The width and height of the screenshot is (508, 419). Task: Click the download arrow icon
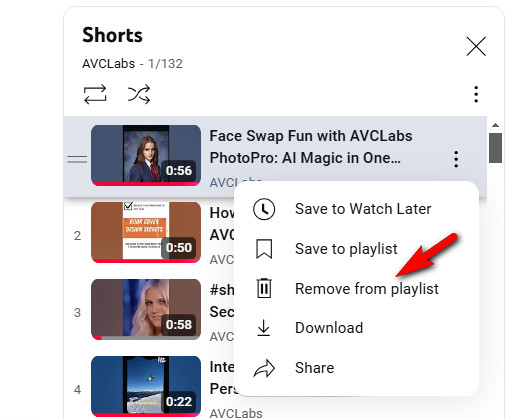point(264,328)
